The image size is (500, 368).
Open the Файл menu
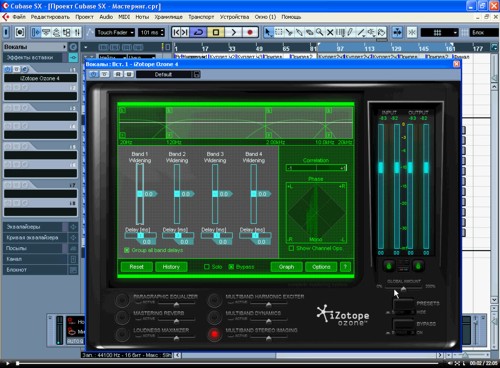19,17
